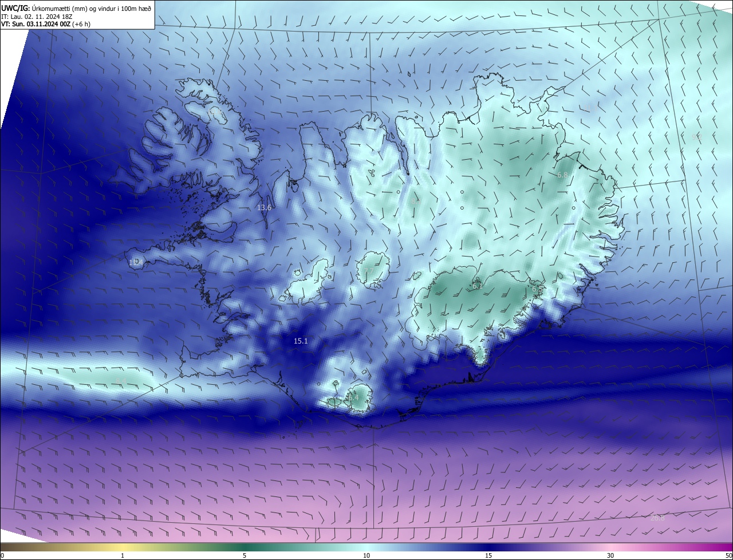Click the 8.4 value over the southwest sea

coord(120,381)
